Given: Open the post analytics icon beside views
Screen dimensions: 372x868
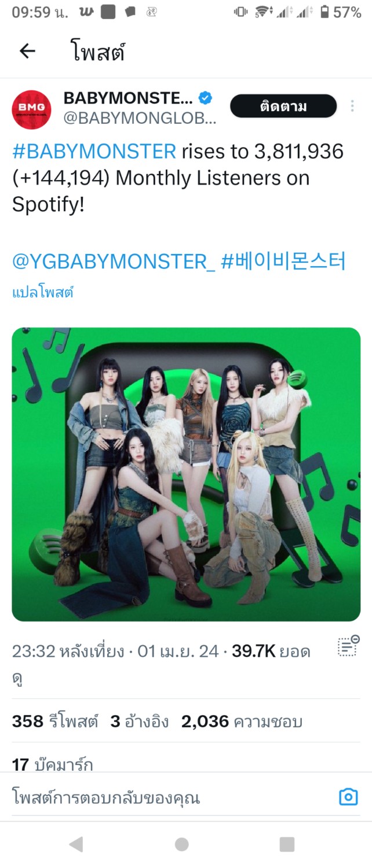Looking at the screenshot, I should point(348,646).
